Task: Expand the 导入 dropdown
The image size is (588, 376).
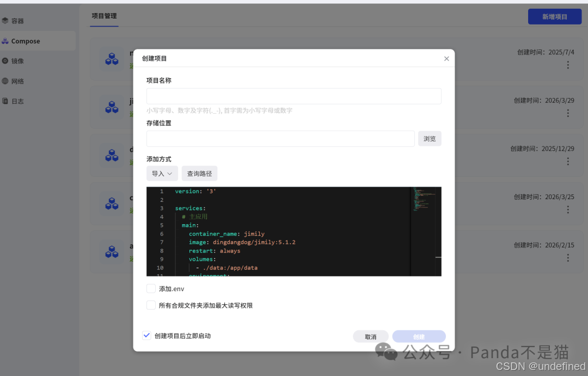Action: [x=162, y=174]
